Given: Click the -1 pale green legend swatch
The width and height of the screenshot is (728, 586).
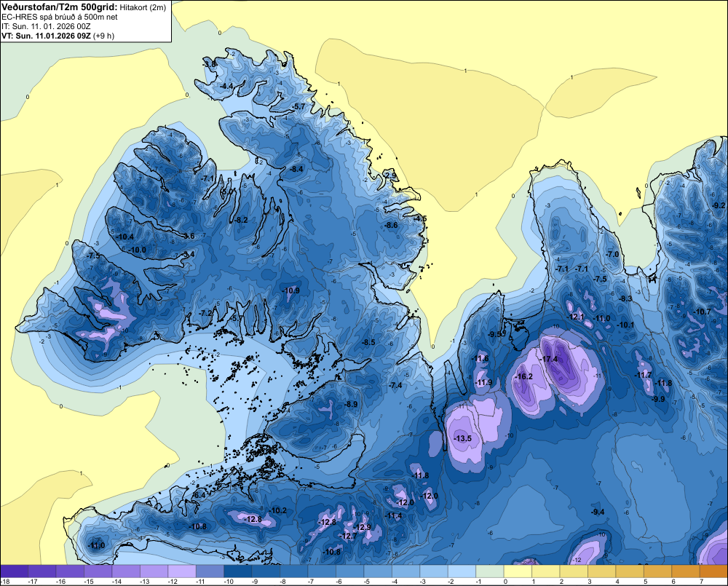Looking at the screenshot, I should pos(490,571).
